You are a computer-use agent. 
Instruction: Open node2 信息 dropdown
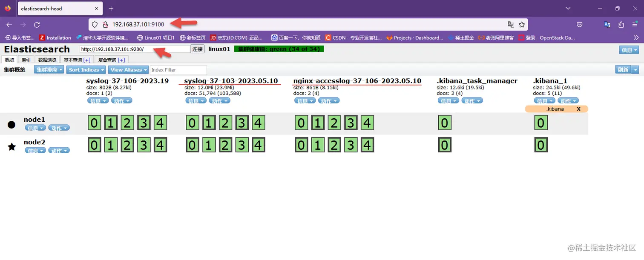35,150
